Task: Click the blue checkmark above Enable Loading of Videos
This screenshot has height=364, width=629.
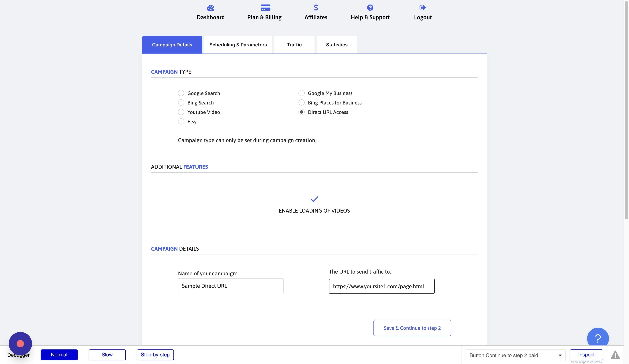Action: pos(314,199)
